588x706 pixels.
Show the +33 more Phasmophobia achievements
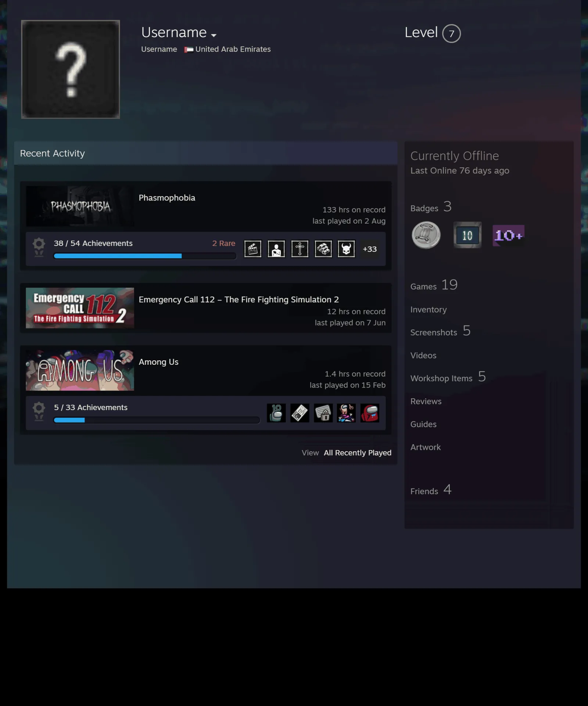(x=370, y=249)
